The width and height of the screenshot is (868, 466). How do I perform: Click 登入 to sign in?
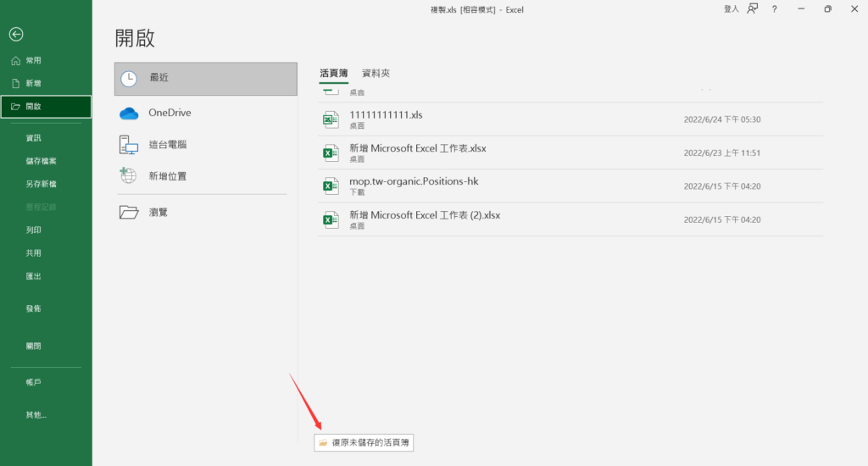731,9
